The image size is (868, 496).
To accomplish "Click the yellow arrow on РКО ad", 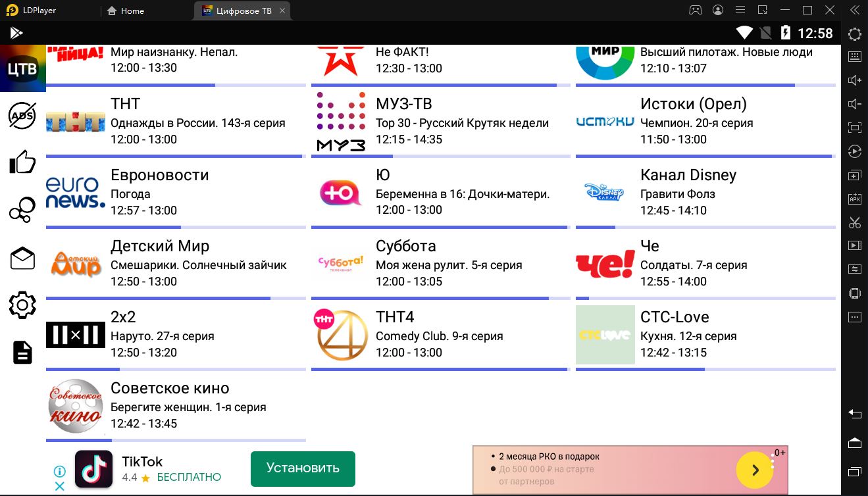I will (755, 470).
